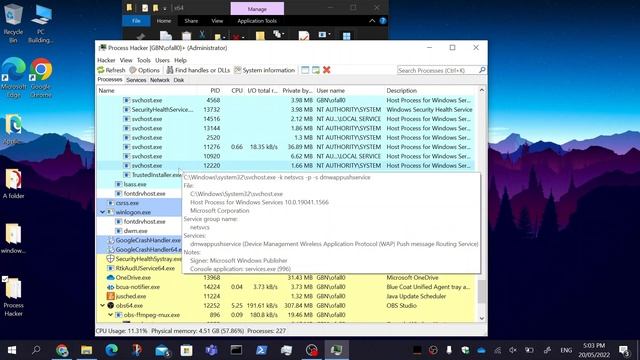Open the File tab in File Explorer
640x360 pixels.
(136, 21)
